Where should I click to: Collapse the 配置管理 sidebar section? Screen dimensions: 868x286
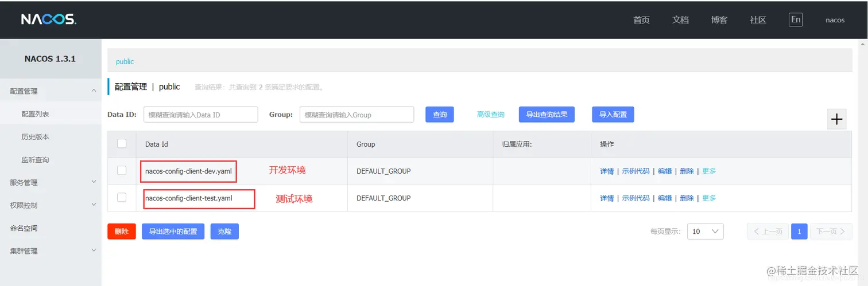click(x=51, y=91)
